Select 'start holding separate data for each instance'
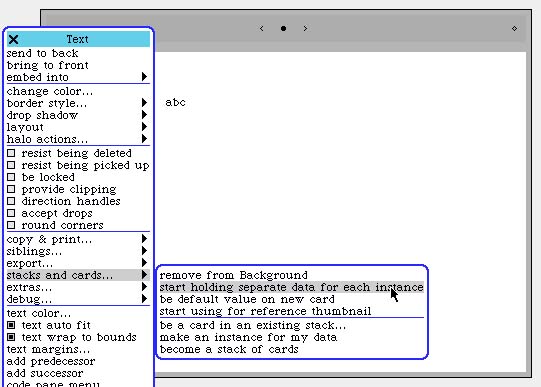This screenshot has height=387, width=541. click(x=292, y=287)
